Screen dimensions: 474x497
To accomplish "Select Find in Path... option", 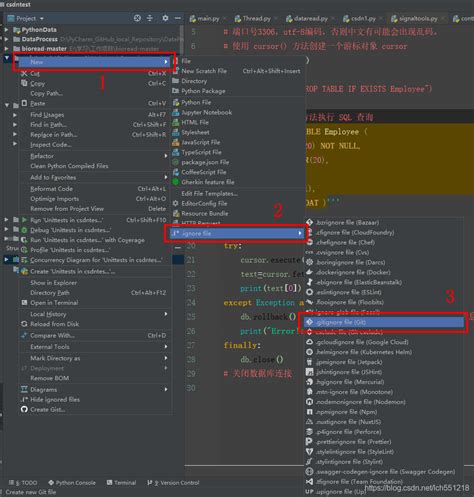I will click(94, 125).
